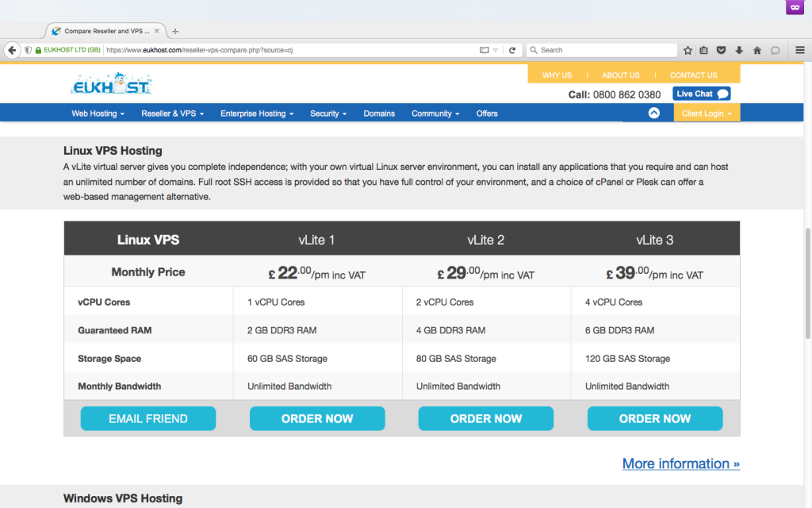812x508 pixels.
Task: Bookmark this page with the star icon
Action: [x=688, y=50]
